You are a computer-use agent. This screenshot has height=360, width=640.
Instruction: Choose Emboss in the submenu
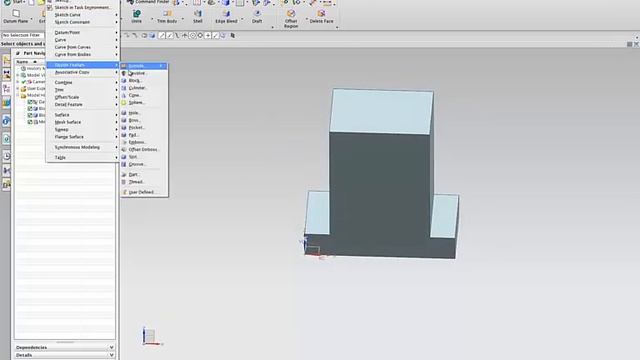144,142
